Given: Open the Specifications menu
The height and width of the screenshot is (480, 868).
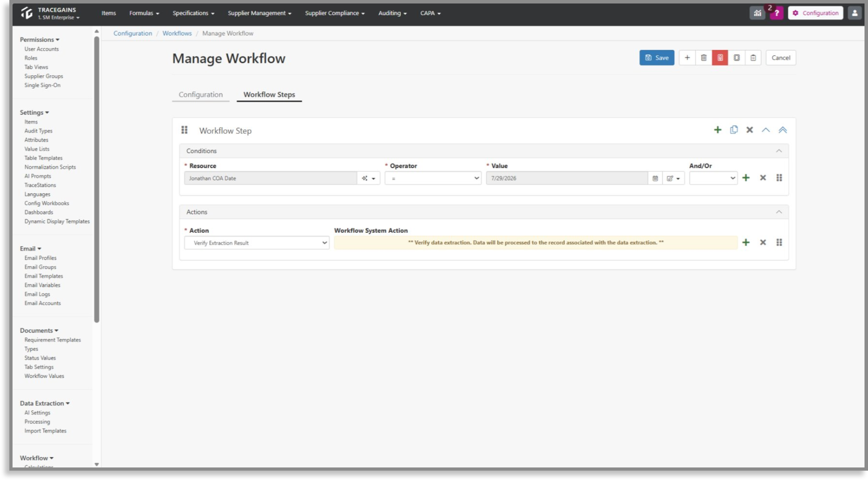Looking at the screenshot, I should point(193,13).
